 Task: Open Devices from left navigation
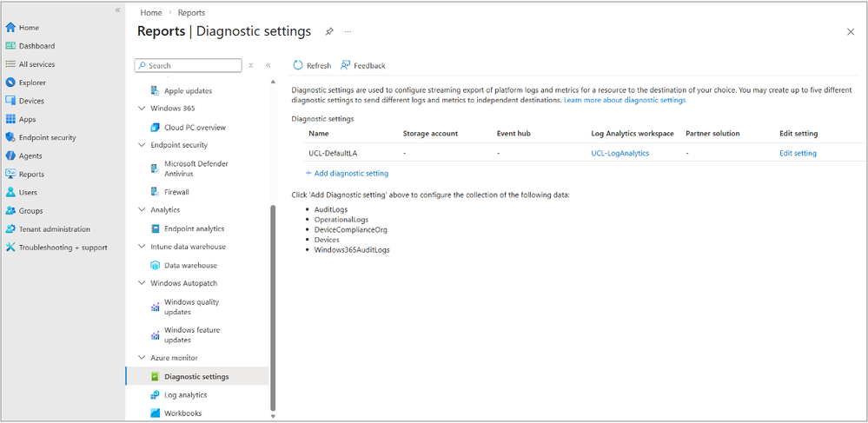point(31,101)
